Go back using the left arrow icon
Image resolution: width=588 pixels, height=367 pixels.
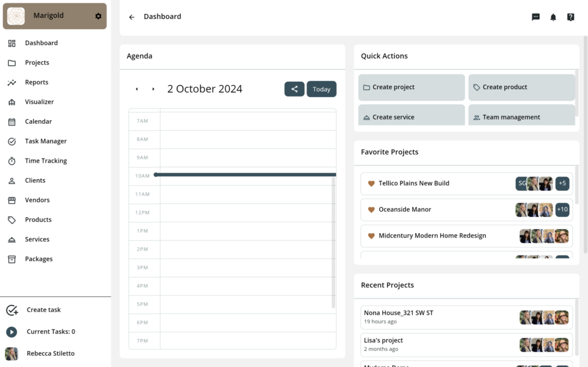[x=131, y=17]
